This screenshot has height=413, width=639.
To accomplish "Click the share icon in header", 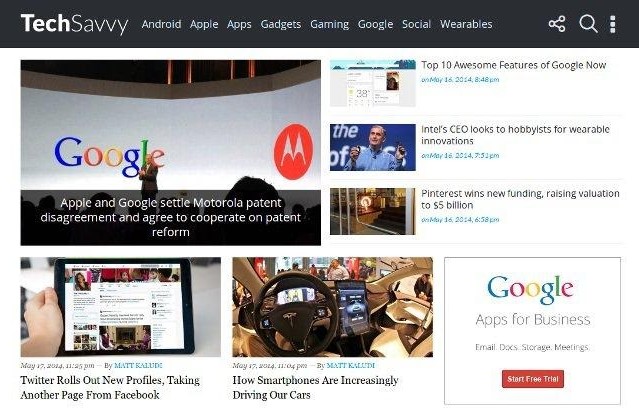I will [x=557, y=24].
